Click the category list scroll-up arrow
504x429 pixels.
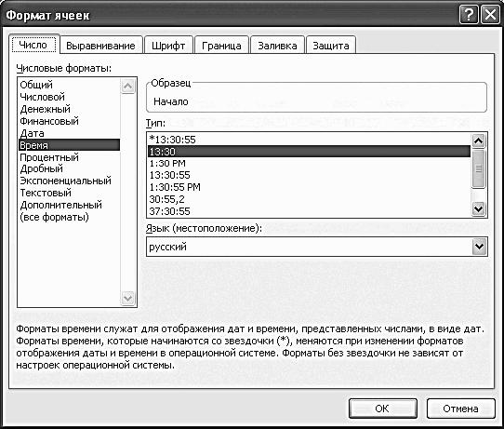point(128,86)
